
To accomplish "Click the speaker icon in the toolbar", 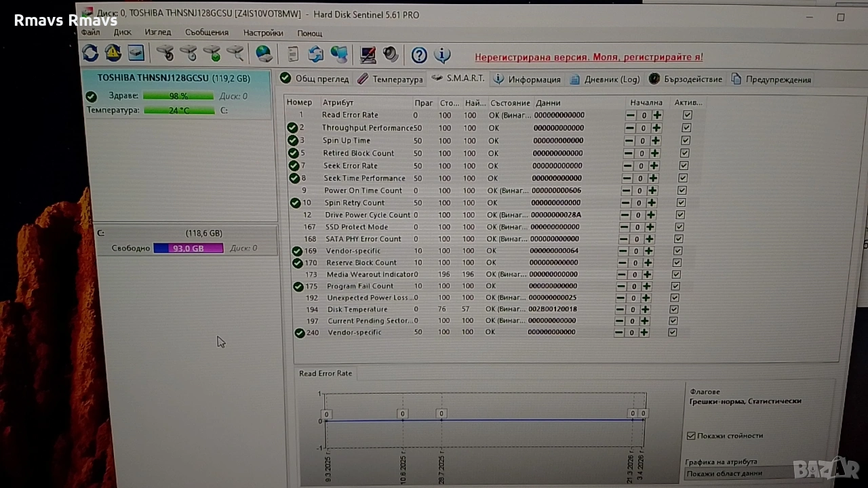I will coord(391,54).
